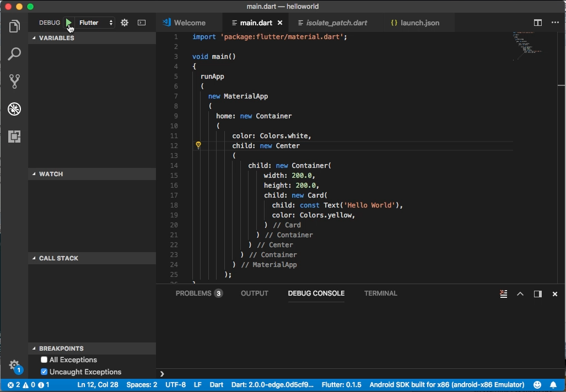The image size is (566, 392).
Task: Collapse the Watch section
Action: tap(92, 174)
